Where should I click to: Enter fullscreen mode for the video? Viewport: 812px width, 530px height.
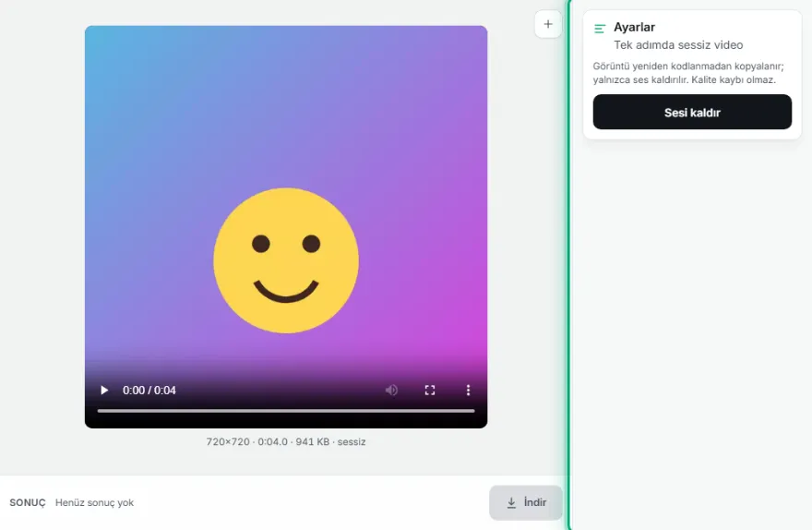430,391
